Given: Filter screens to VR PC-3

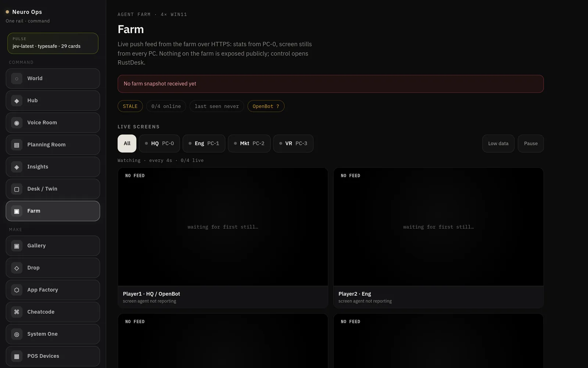Looking at the screenshot, I should click(x=293, y=144).
